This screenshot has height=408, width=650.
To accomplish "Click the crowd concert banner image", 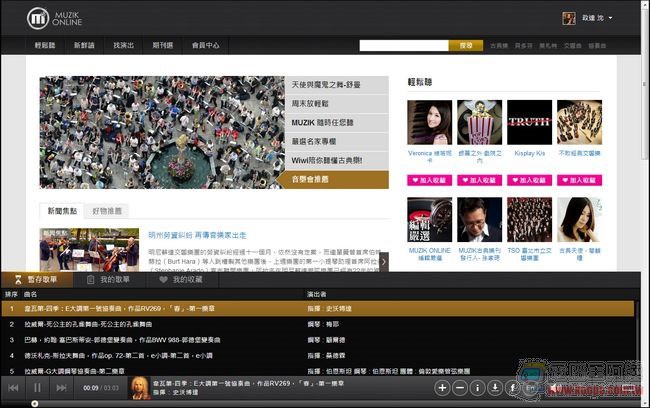I will coord(162,132).
